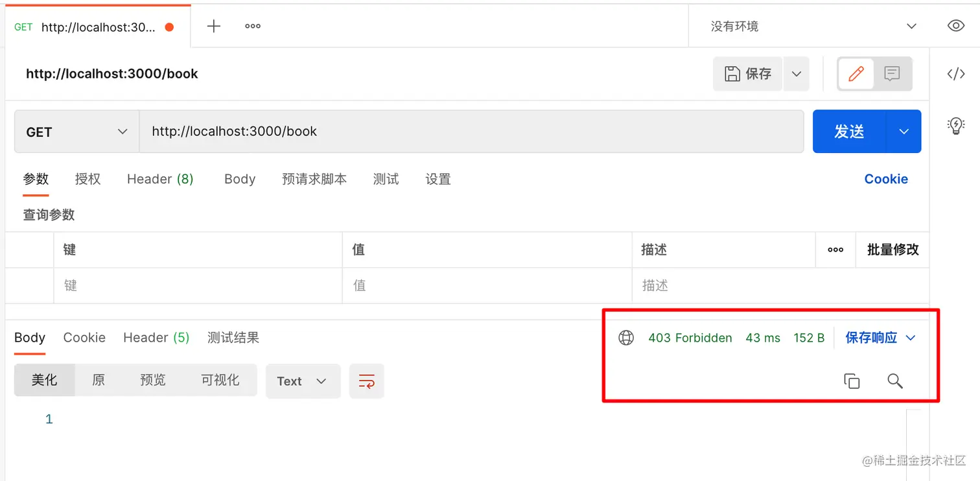Select the 预览 preview view
The width and height of the screenshot is (980, 481).
pos(153,381)
